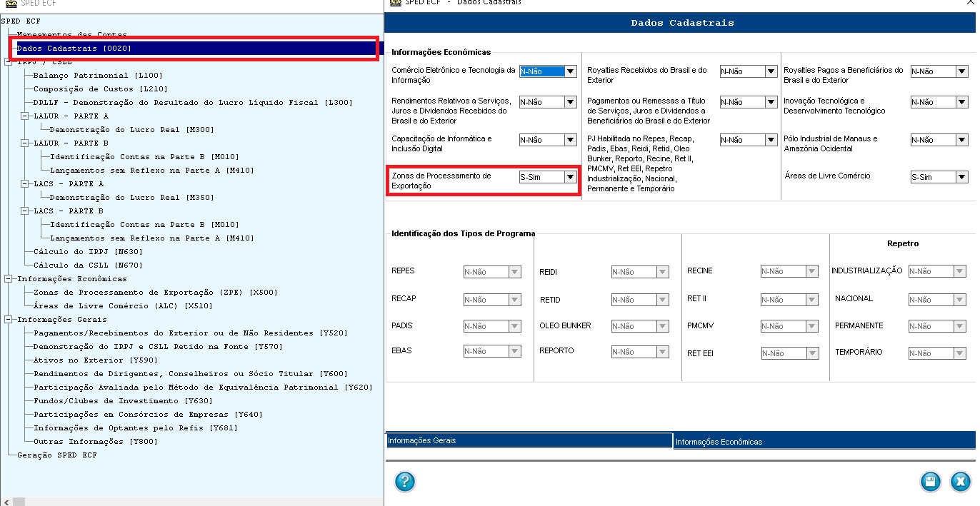Collapse the IRPJ / CSLL tree node
The width and height of the screenshot is (980, 506).
pyautogui.click(x=8, y=62)
